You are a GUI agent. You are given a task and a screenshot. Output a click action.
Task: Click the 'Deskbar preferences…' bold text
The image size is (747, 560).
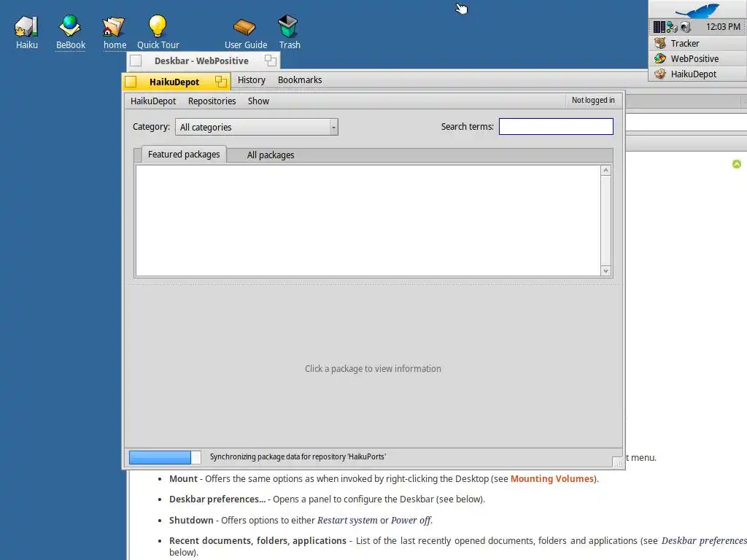[217, 499]
